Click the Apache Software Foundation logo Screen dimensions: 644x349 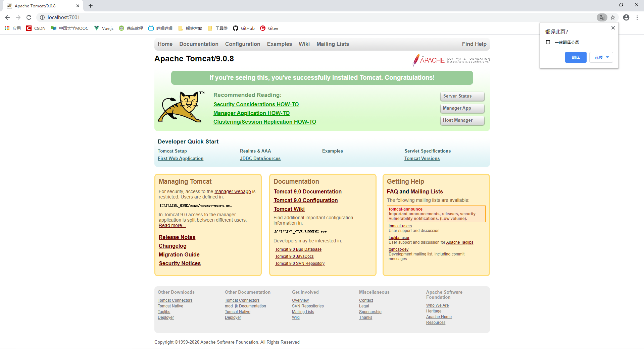[x=451, y=60]
